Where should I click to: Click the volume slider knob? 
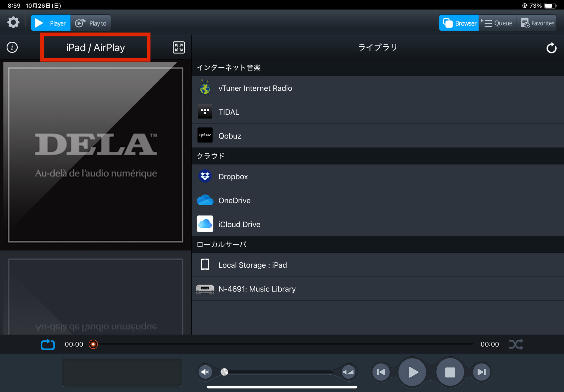click(x=224, y=372)
